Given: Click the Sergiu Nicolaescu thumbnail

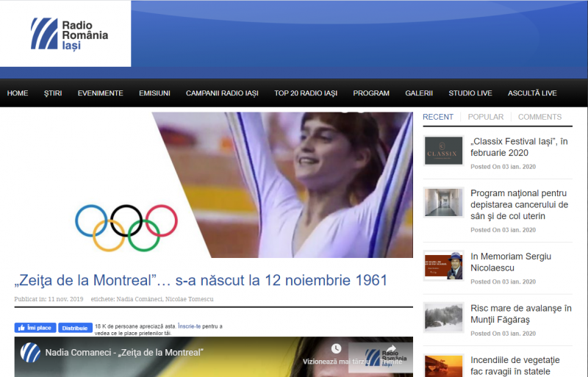Looking at the screenshot, I should [x=444, y=265].
